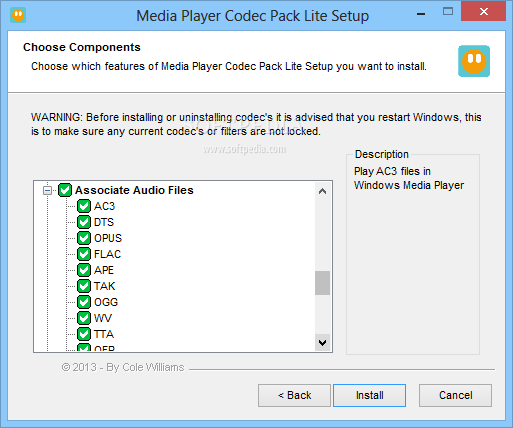Viewport: 513px width, 428px height.
Task: Click the components list scrollbar thumb
Action: tap(322, 283)
